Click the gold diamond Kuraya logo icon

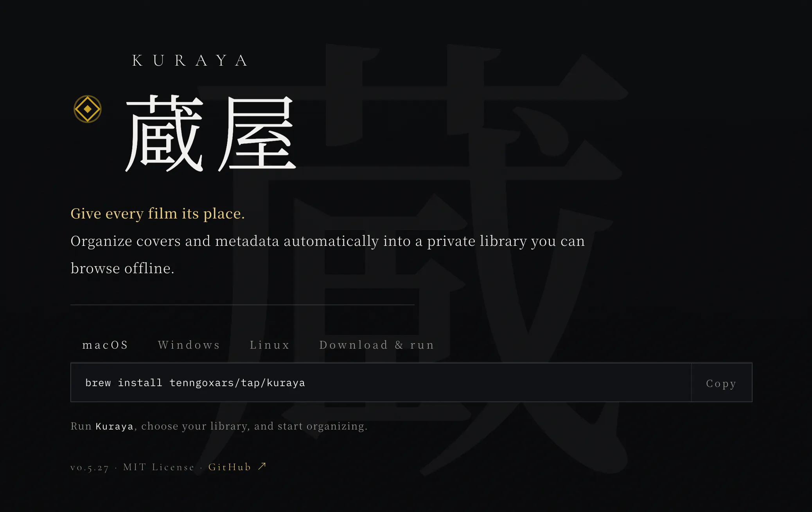(x=88, y=109)
